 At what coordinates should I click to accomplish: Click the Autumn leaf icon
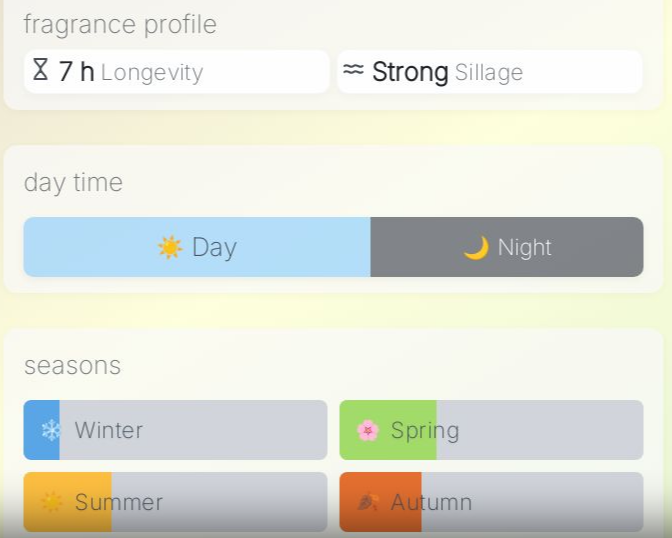pos(368,502)
